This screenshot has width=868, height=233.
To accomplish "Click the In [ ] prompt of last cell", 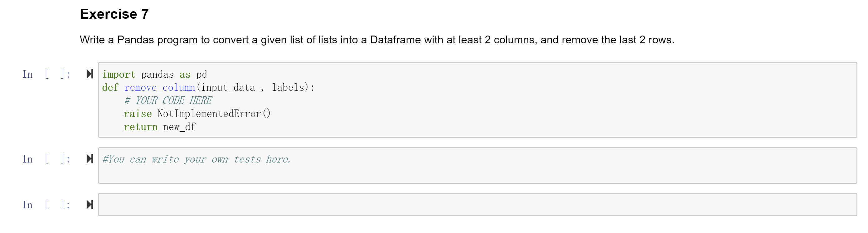I will point(46,205).
